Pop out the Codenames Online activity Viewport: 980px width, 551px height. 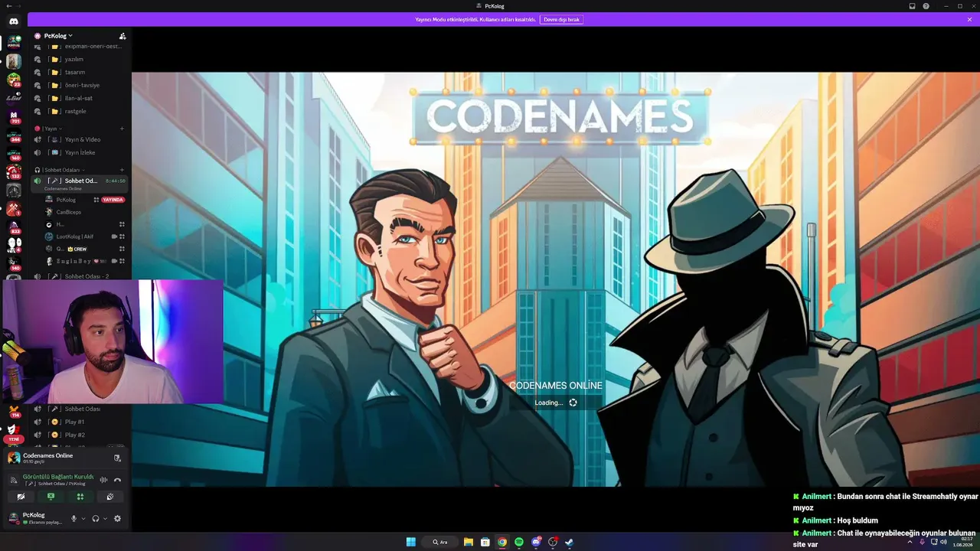117,458
